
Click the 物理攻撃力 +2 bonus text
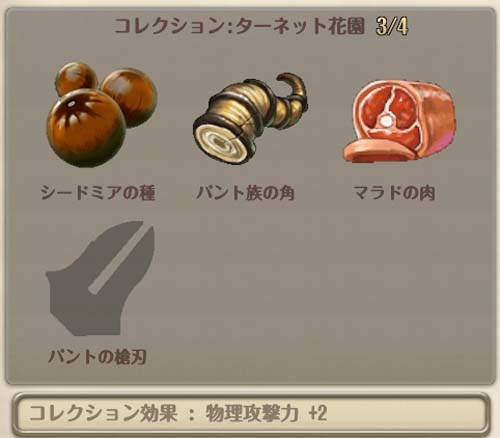(x=266, y=413)
